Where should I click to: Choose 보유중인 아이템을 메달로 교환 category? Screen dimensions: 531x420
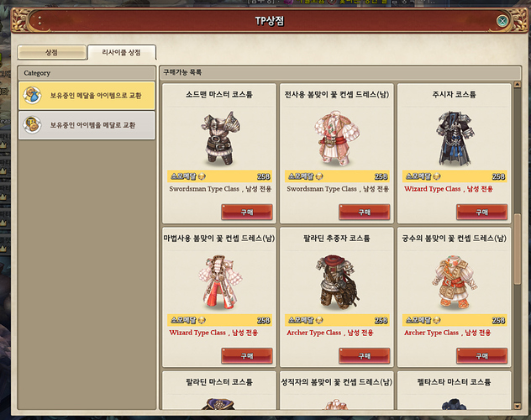click(87, 125)
